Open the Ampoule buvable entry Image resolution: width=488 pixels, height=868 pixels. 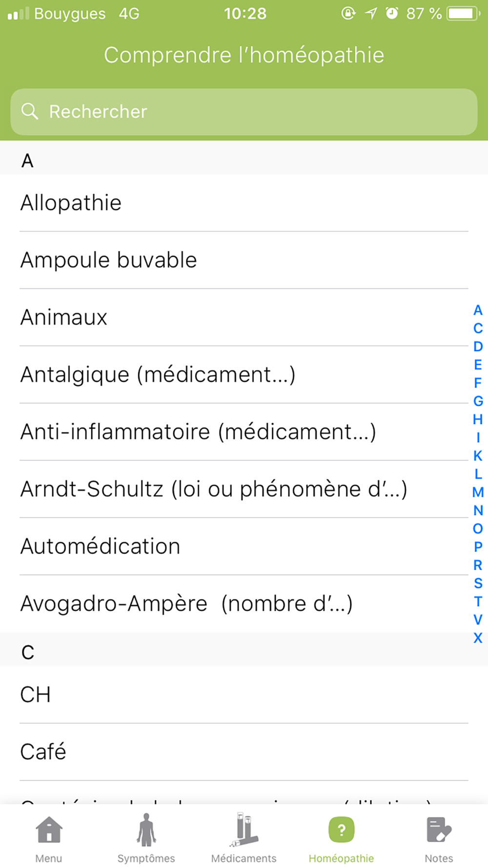click(244, 260)
